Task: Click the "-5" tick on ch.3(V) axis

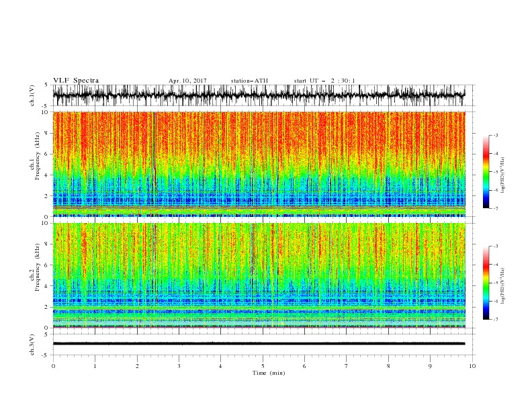Action: point(46,355)
